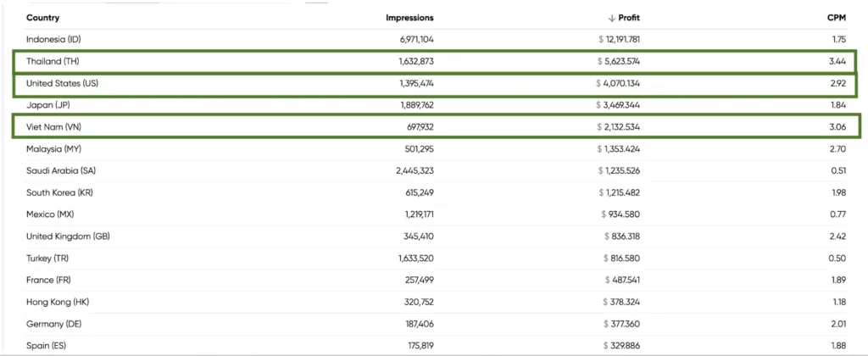Click CPM value 1.84 for Japan
Screen dimensions: 868x356
[x=838, y=105]
